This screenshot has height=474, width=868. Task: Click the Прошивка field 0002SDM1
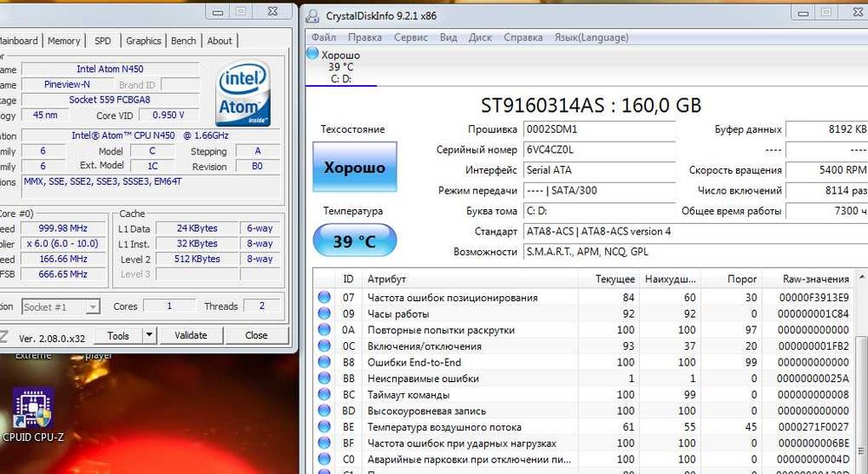point(600,129)
